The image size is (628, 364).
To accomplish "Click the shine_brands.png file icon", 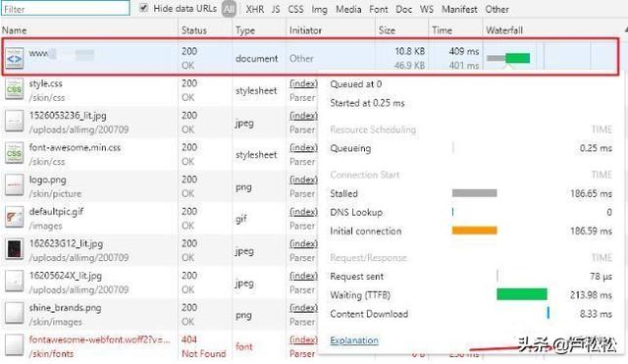I will tap(14, 314).
